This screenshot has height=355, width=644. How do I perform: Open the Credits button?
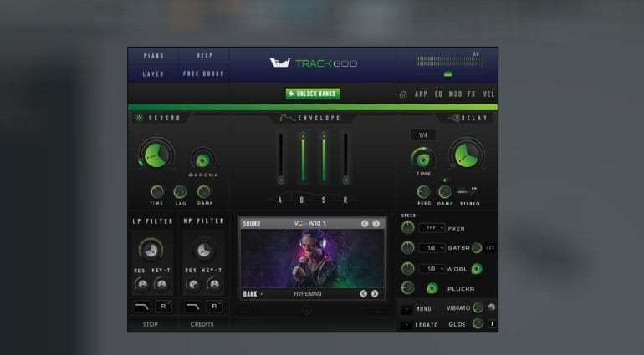tap(202, 324)
